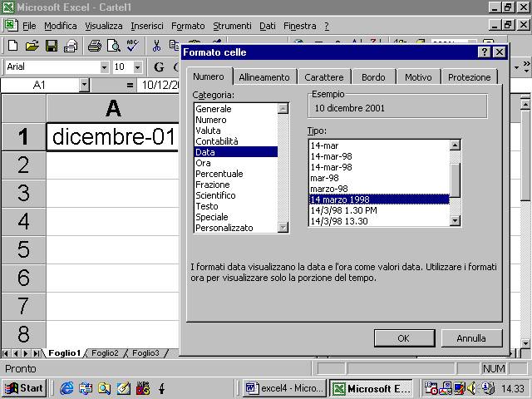
Task: Click the Tipo list scrollbar thumb
Action: (455, 180)
